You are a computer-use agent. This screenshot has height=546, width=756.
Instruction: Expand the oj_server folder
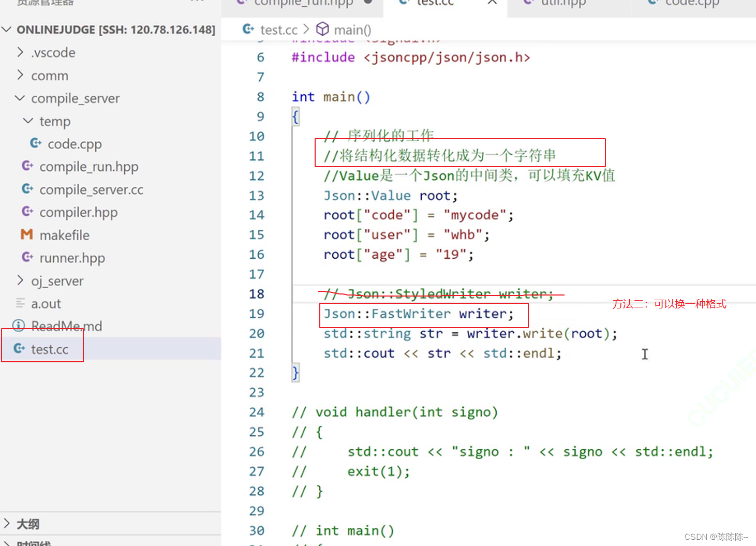click(20, 281)
